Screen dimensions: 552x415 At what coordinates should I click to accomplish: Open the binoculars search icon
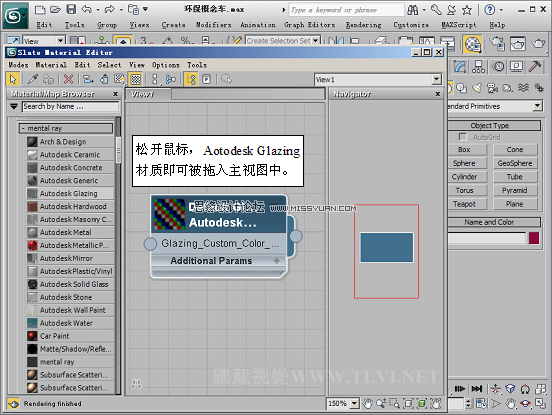tap(413, 10)
